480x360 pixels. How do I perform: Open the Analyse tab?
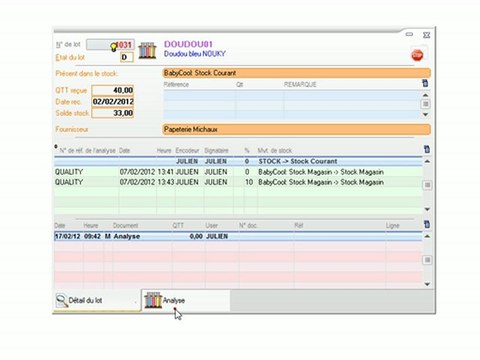point(186,300)
